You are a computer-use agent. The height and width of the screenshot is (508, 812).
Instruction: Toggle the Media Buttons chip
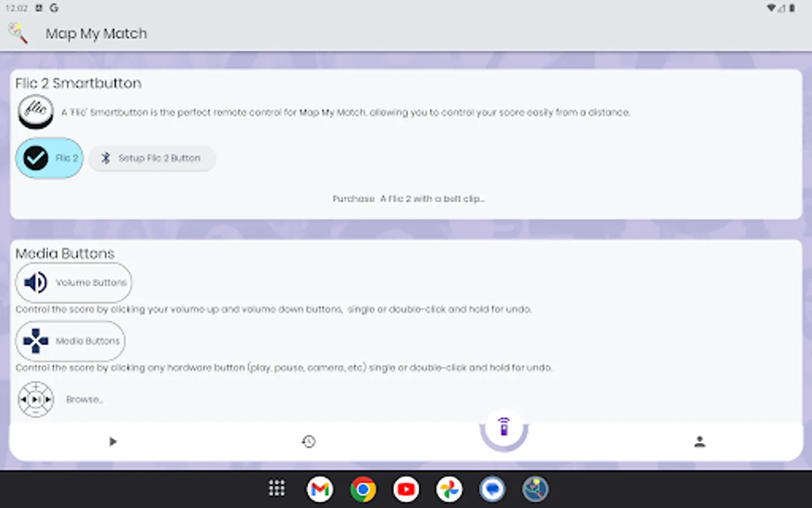click(x=70, y=341)
